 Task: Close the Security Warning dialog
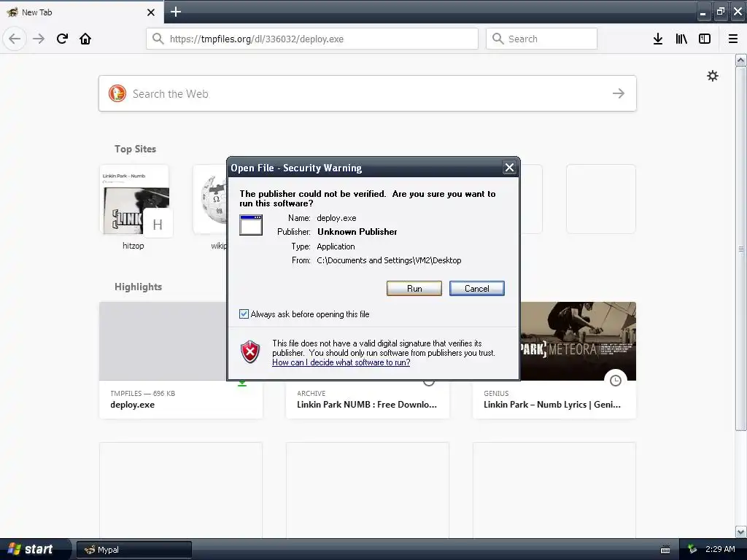coord(509,168)
